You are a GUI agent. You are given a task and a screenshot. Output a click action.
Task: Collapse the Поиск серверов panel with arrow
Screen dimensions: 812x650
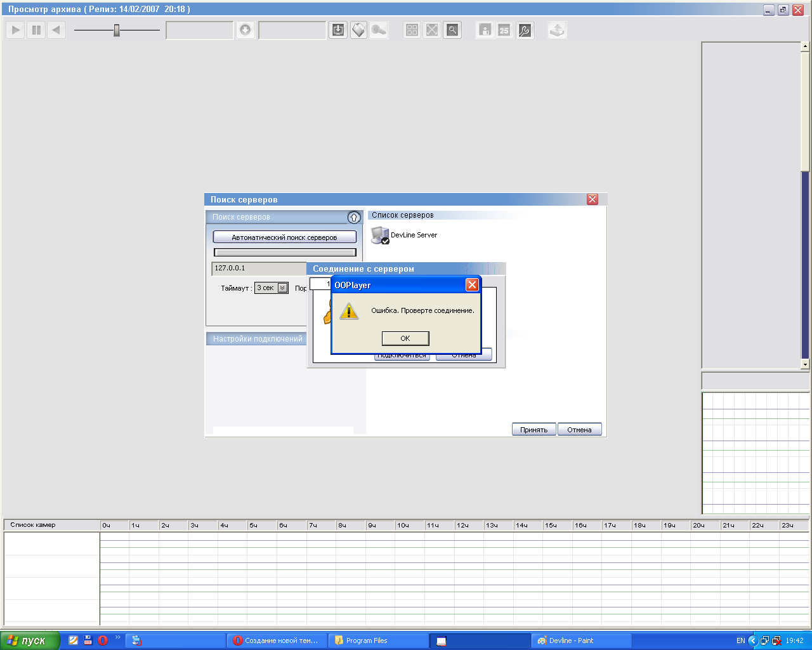(354, 218)
